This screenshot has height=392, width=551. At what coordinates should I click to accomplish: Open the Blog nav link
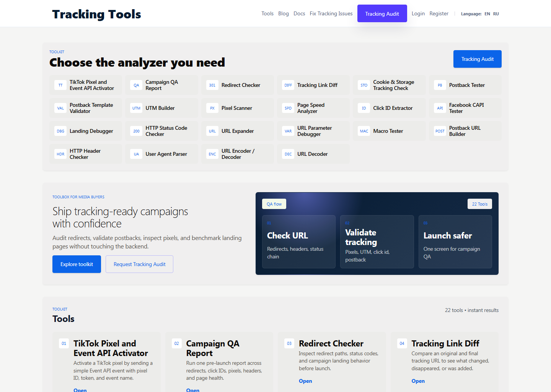[284, 13]
